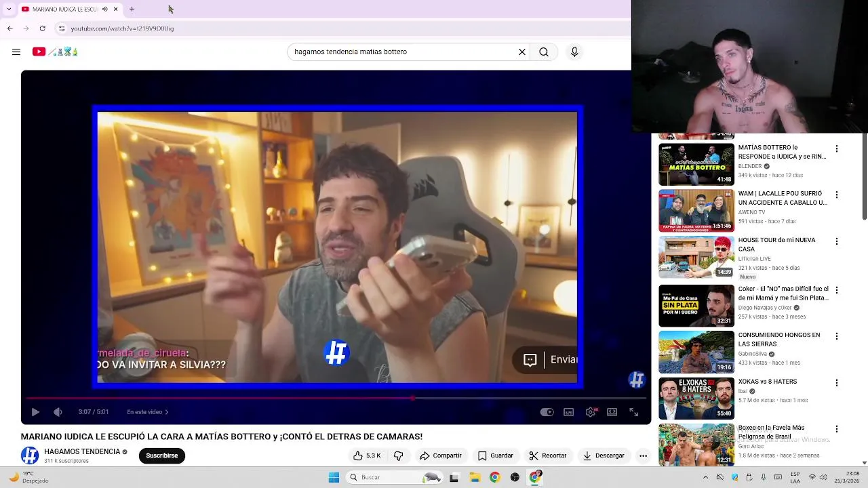Reload the page in the browser
This screenshot has width=868, height=488.
pyautogui.click(x=43, y=28)
